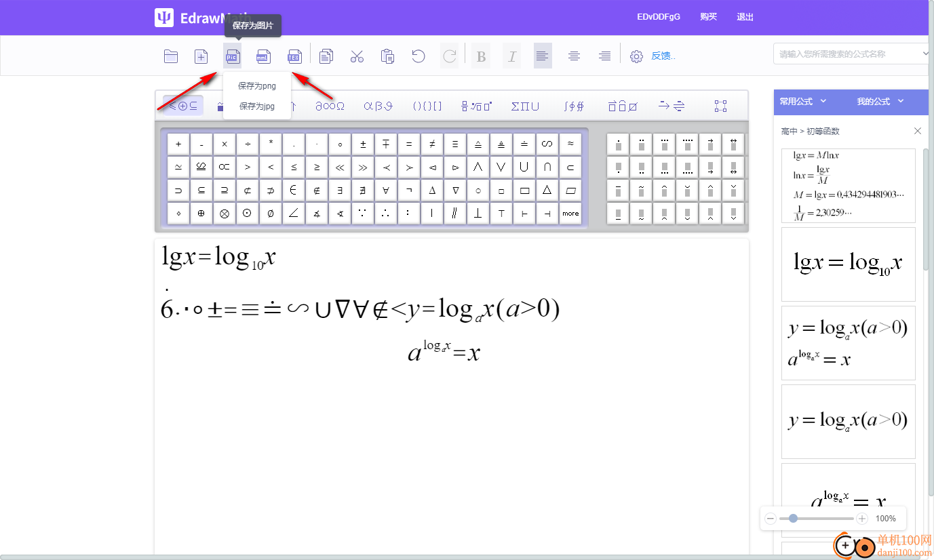Cut selection with the scissors icon
The image size is (934, 560).
[357, 56]
